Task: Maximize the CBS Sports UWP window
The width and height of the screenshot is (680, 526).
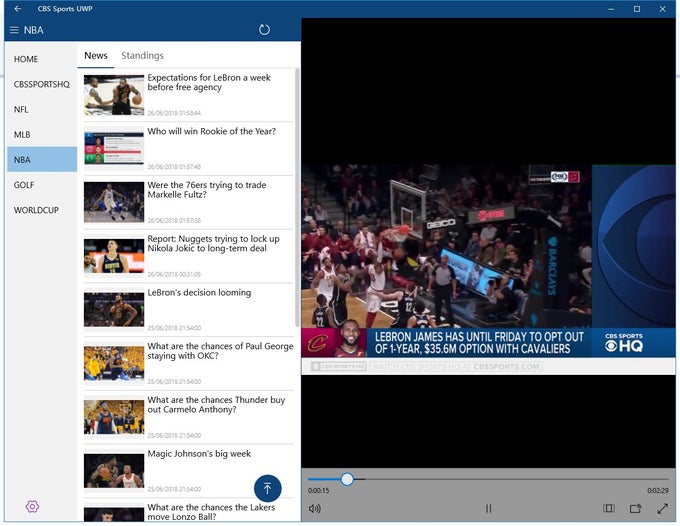Action: [x=637, y=9]
